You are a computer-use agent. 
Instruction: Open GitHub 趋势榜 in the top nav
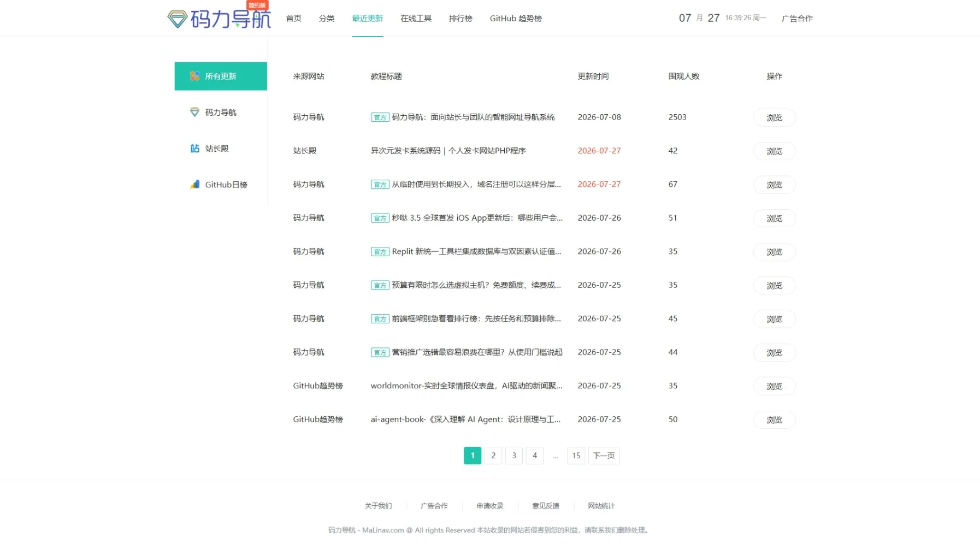click(516, 19)
